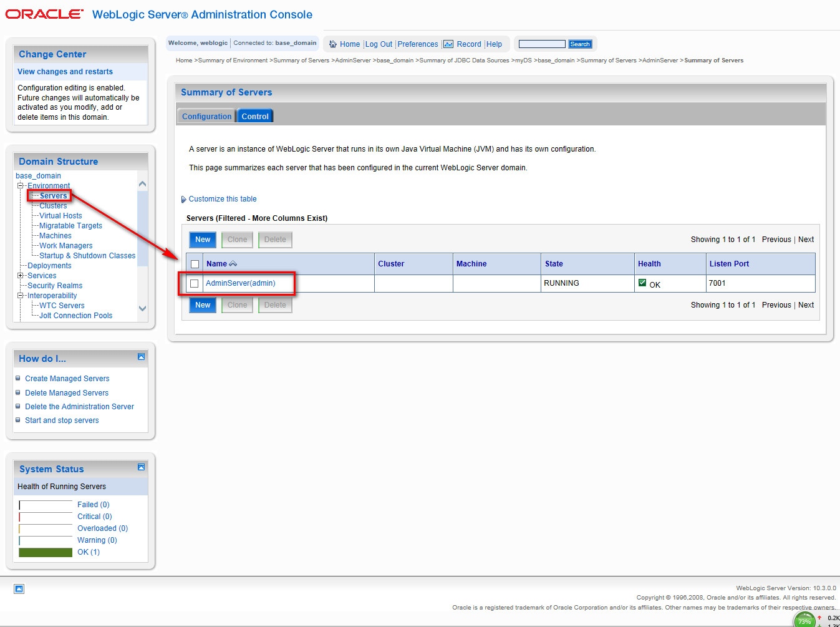Screen dimensions: 840x627
Task: Click the 73% green status badge
Action: (804, 621)
